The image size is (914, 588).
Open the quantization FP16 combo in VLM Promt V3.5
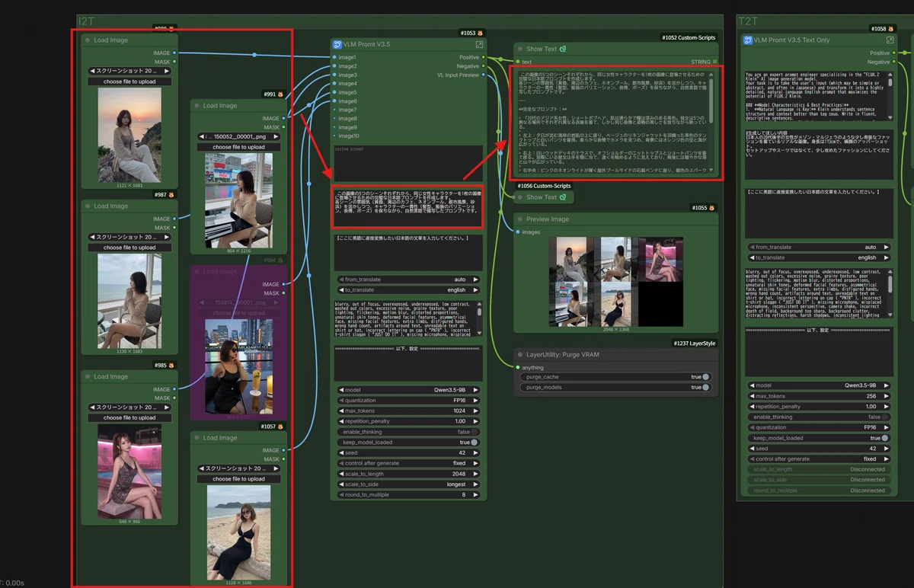pos(408,401)
